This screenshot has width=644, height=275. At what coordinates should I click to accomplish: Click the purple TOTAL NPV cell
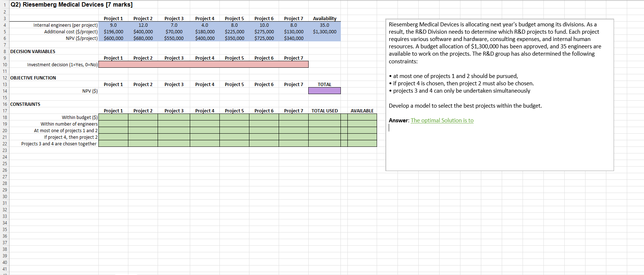point(324,91)
